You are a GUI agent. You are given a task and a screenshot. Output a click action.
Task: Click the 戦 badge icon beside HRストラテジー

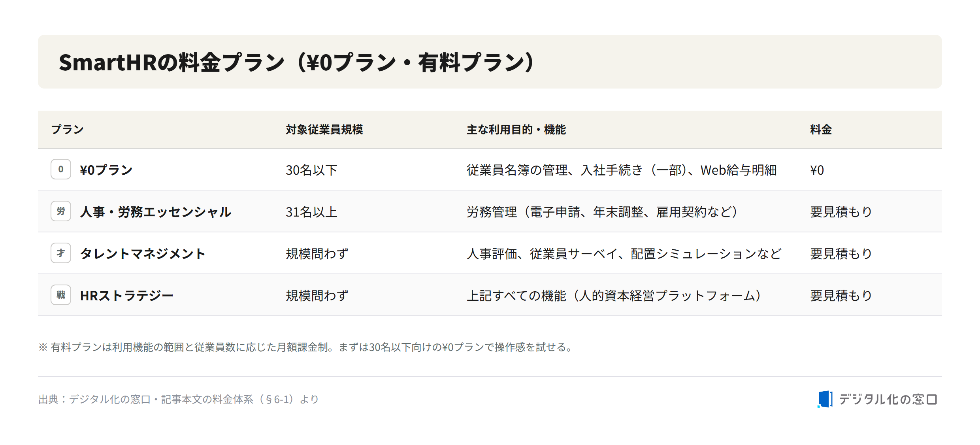(61, 295)
